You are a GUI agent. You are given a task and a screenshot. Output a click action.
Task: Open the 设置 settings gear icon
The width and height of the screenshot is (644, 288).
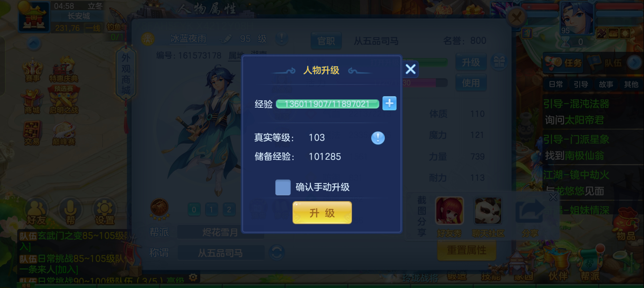[x=105, y=212]
